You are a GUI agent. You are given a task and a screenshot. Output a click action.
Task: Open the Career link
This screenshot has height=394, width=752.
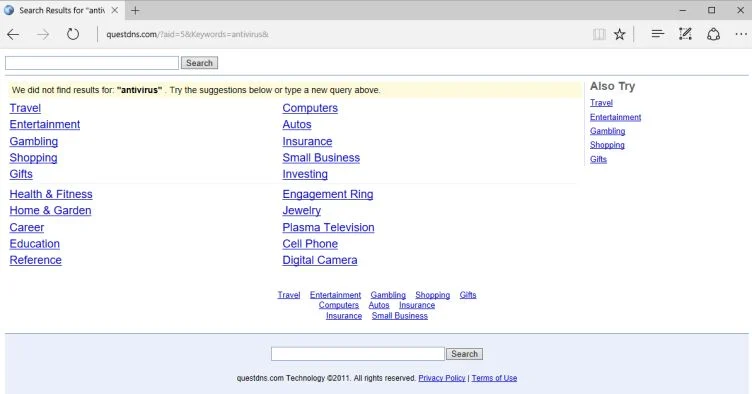pos(27,227)
